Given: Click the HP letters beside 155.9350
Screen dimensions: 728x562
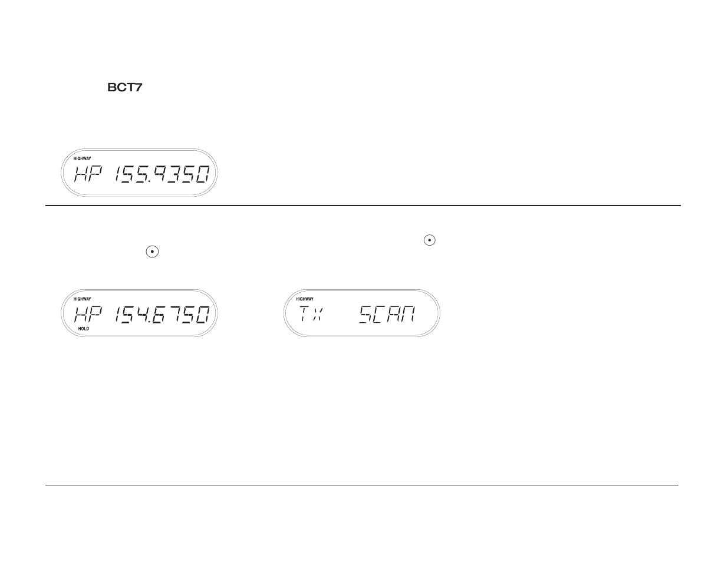Looking at the screenshot, I should tap(88, 174).
